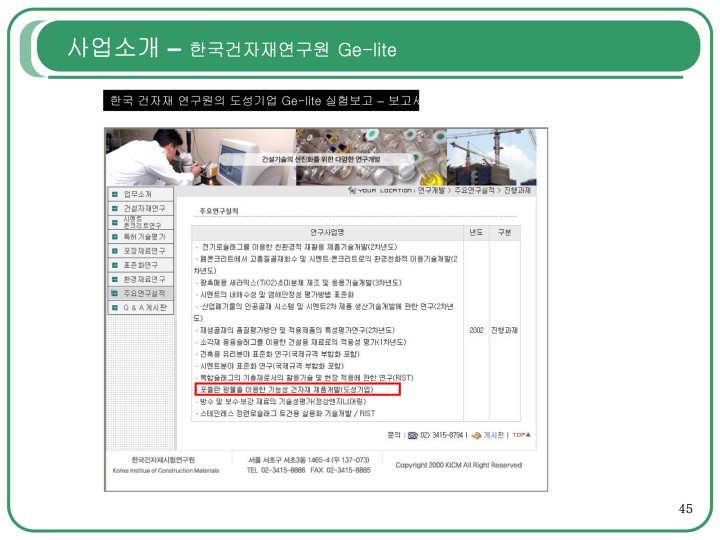The image size is (720, 540).
Task: Click the 연구개발 breadcrumb link
Action: coord(431,190)
